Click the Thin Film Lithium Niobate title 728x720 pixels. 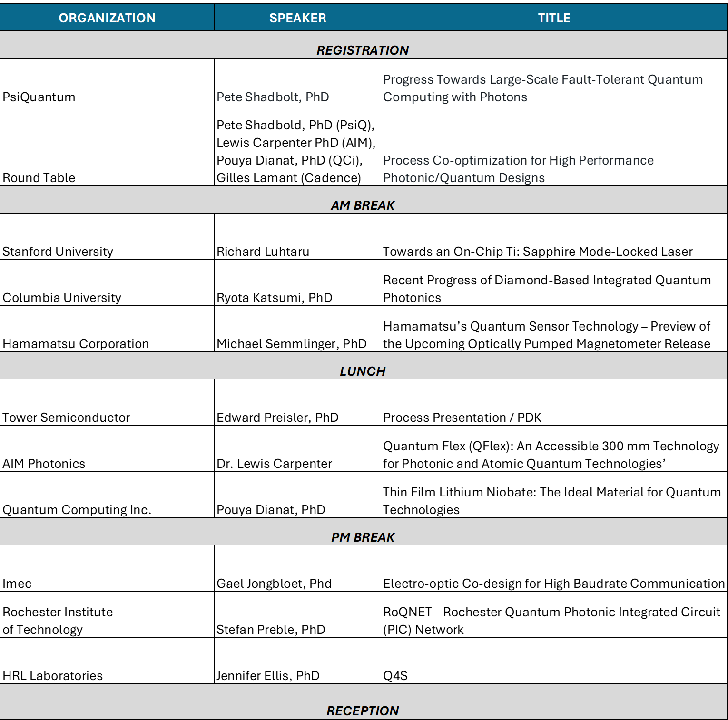tap(554, 495)
